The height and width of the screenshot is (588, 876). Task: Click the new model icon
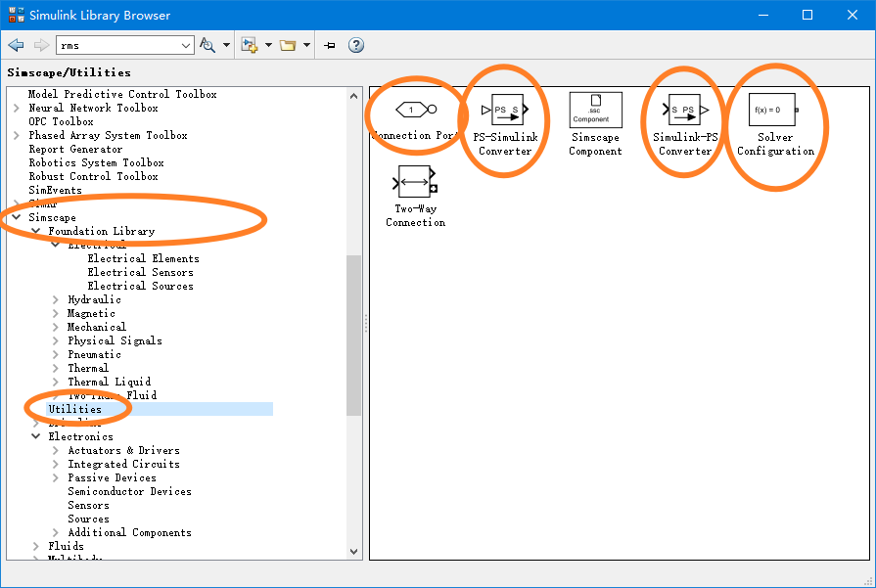pyautogui.click(x=250, y=45)
